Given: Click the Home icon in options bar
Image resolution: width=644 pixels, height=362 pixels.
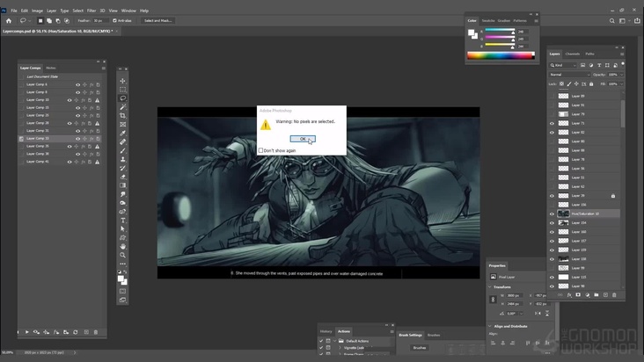Looking at the screenshot, I should [x=9, y=20].
